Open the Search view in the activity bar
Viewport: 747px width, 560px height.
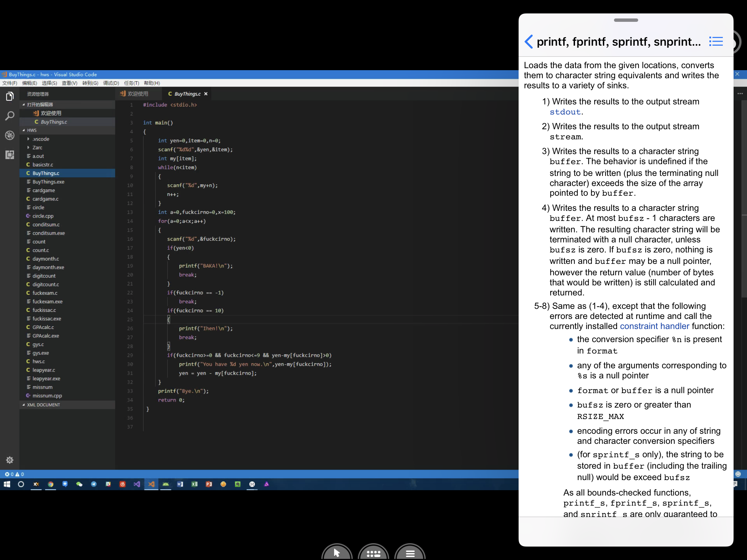pos(9,116)
